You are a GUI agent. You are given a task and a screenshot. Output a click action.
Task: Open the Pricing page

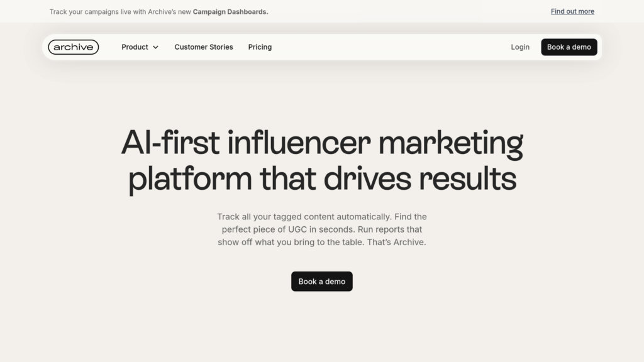tap(260, 47)
